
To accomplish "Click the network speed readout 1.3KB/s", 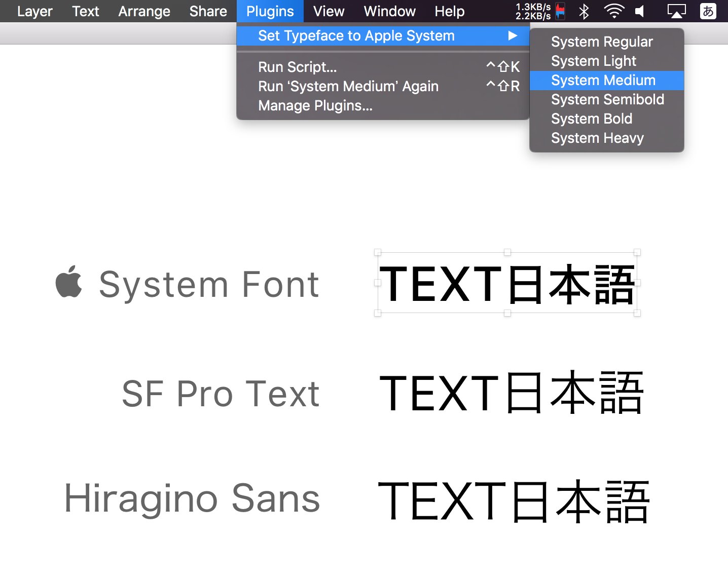I will [533, 7].
